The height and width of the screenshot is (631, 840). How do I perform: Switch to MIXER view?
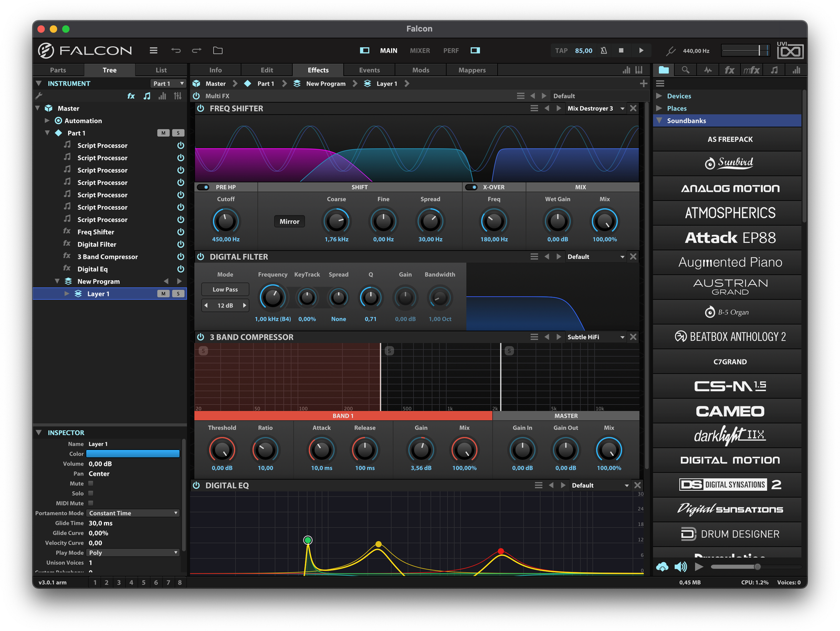click(420, 50)
